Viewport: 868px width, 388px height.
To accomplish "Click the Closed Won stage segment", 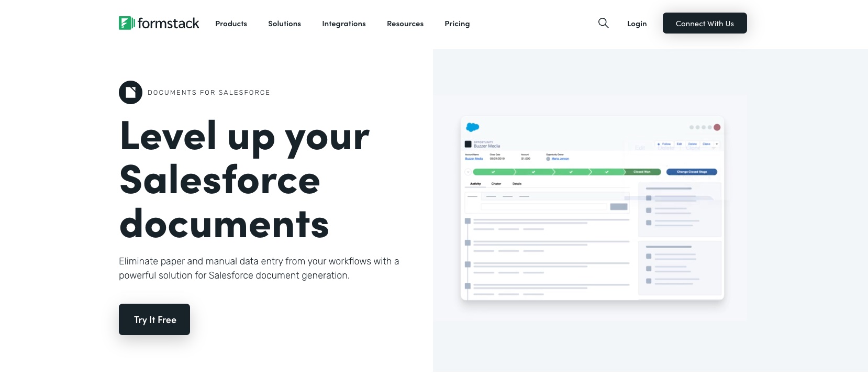I will [x=642, y=172].
